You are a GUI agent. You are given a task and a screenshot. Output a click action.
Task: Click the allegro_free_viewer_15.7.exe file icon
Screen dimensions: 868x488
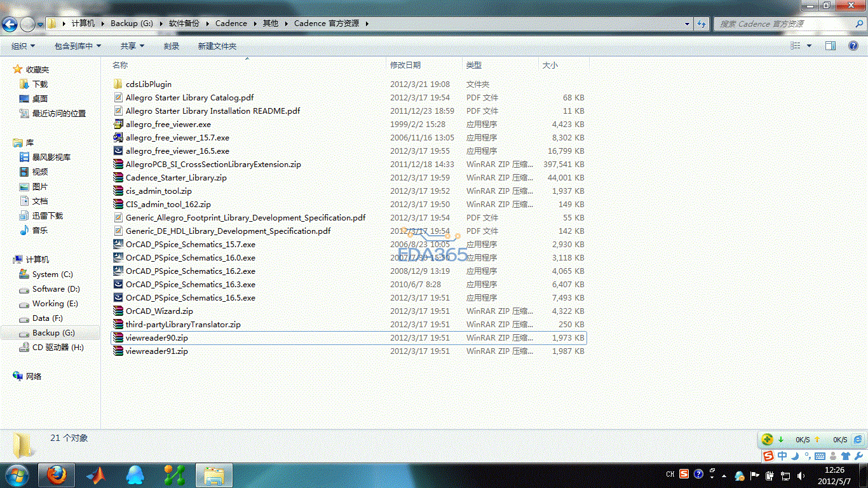click(x=118, y=137)
